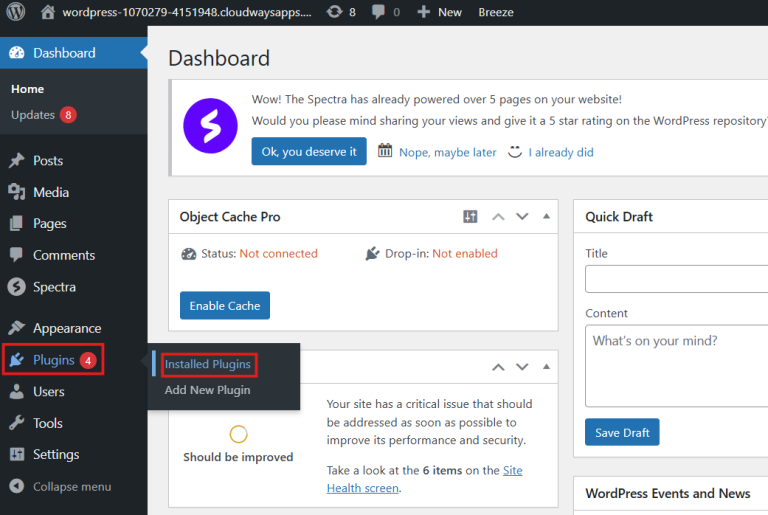Click the Appearance paintbrush icon
The width and height of the screenshot is (768, 515).
click(17, 328)
